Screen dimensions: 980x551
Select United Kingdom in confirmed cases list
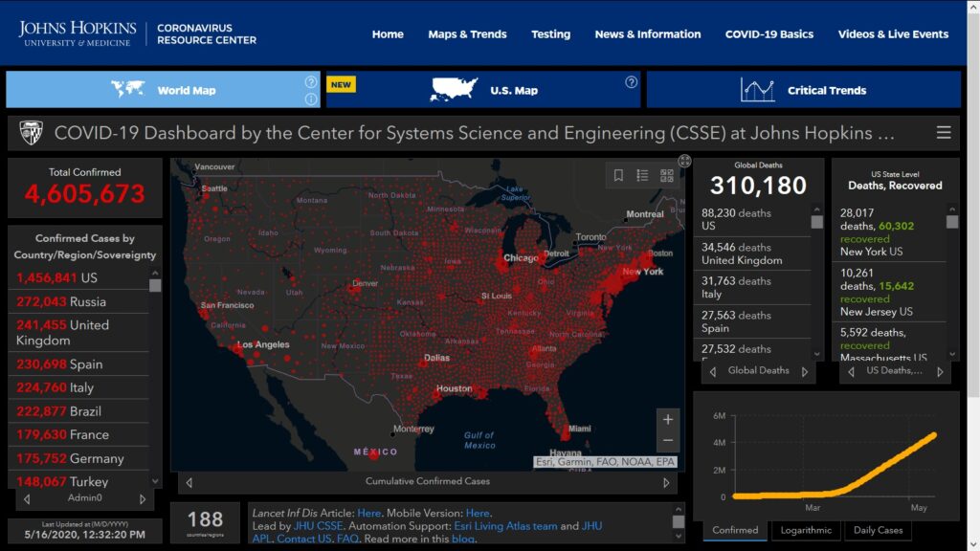coord(78,332)
